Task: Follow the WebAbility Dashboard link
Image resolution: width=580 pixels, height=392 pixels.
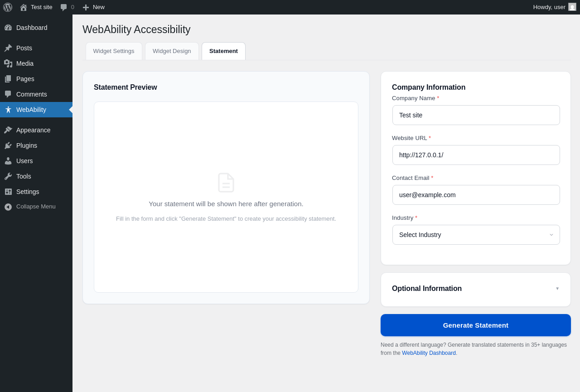Action: (429, 353)
